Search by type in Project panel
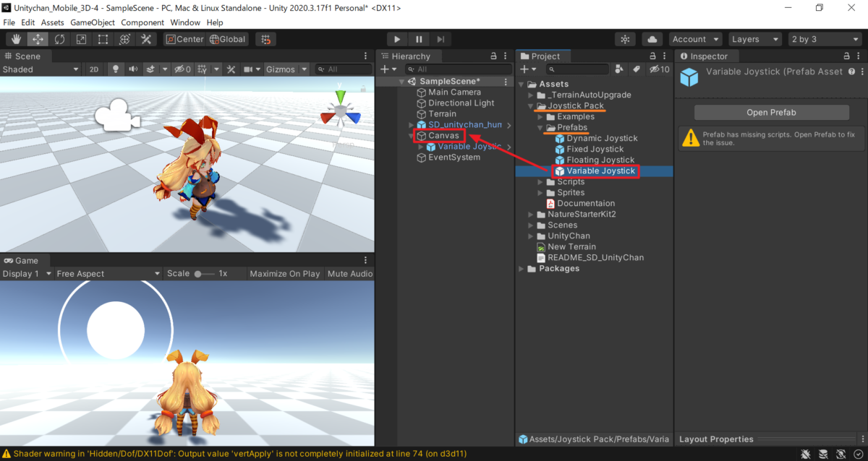This screenshot has height=461, width=868. 619,69
